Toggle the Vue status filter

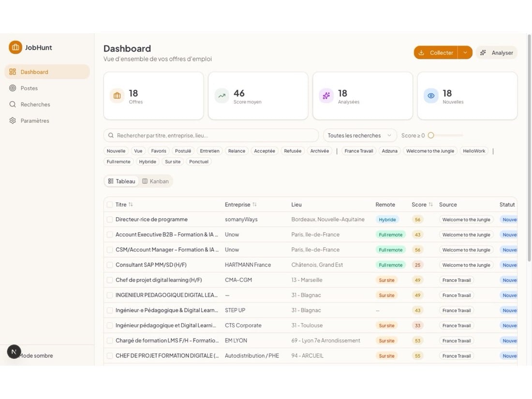138,151
